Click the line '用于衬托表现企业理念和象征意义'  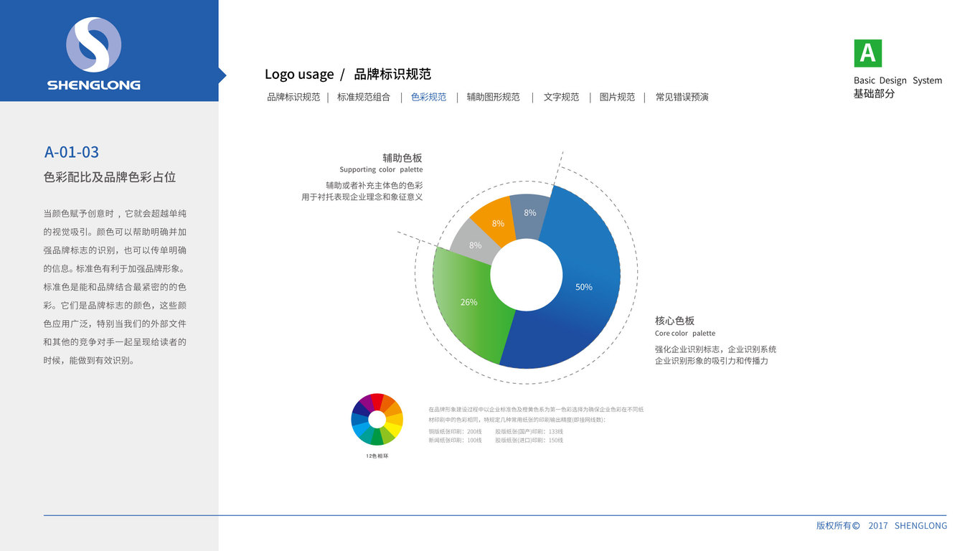tap(362, 197)
